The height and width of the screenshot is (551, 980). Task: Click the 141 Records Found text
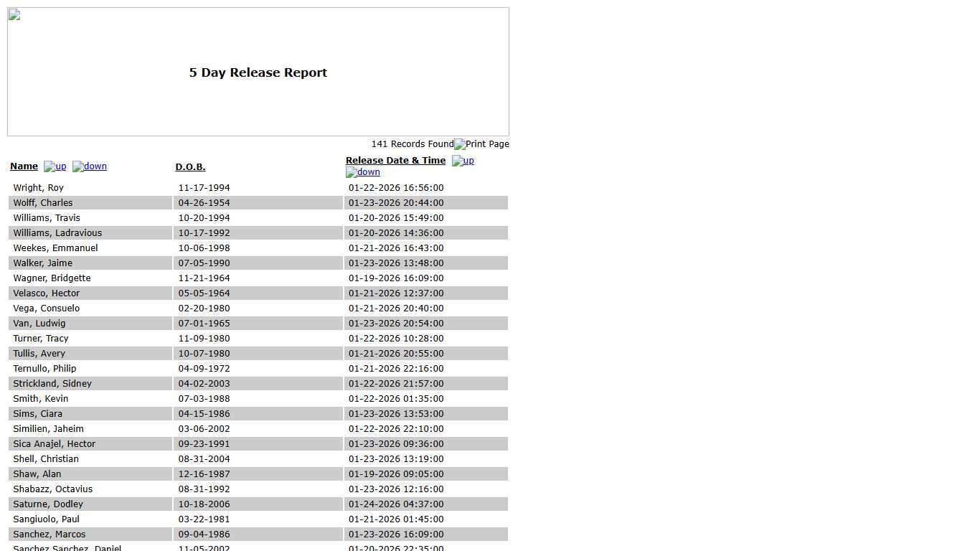coord(412,144)
